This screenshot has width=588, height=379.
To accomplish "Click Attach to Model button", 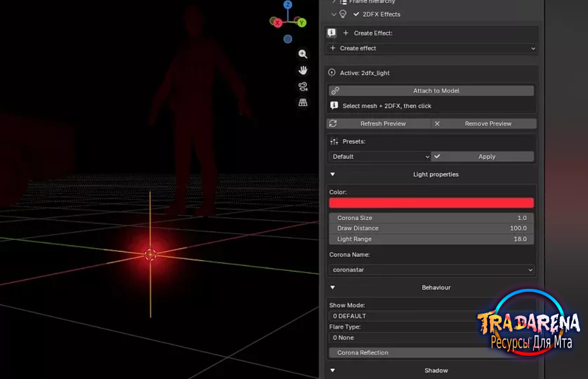I will pyautogui.click(x=431, y=91).
